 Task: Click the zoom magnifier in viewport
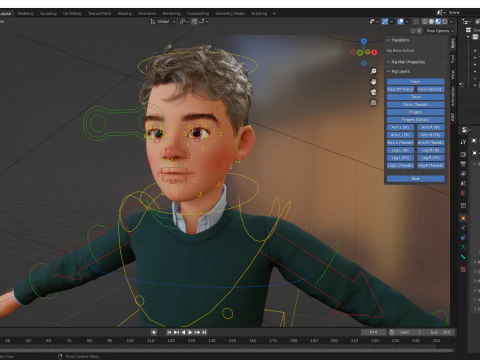374,71
